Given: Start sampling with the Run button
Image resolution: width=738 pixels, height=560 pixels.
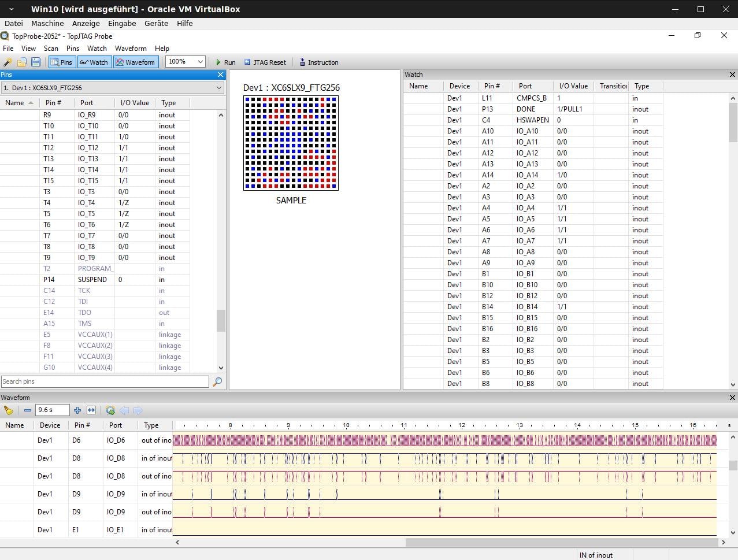Looking at the screenshot, I should 225,62.
